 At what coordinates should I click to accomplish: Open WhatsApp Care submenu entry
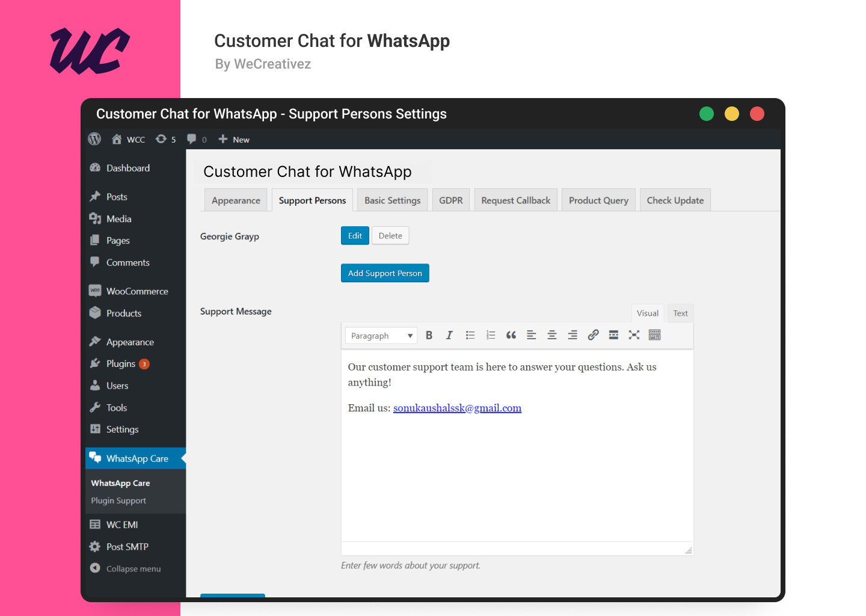120,483
